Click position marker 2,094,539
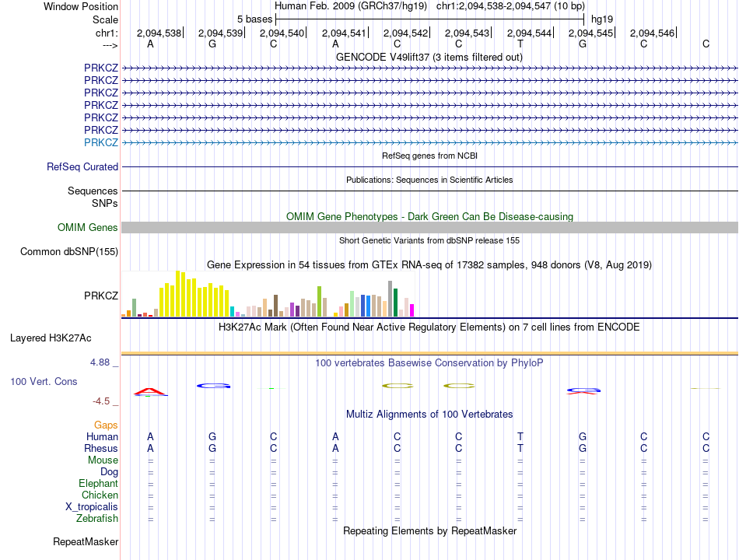739x560 pixels. (x=221, y=33)
